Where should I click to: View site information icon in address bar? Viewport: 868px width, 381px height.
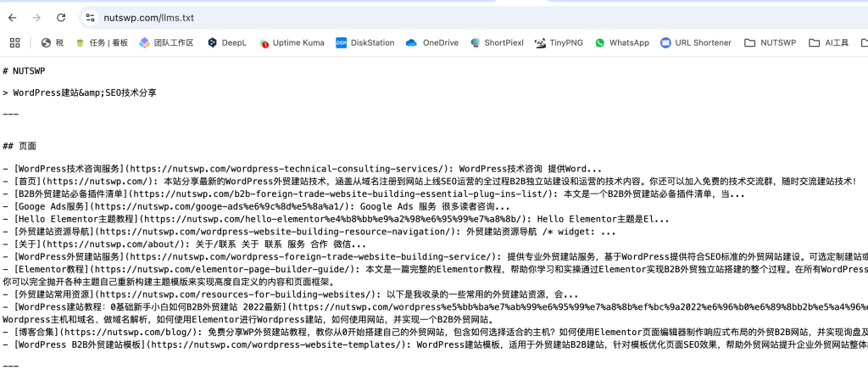(90, 18)
